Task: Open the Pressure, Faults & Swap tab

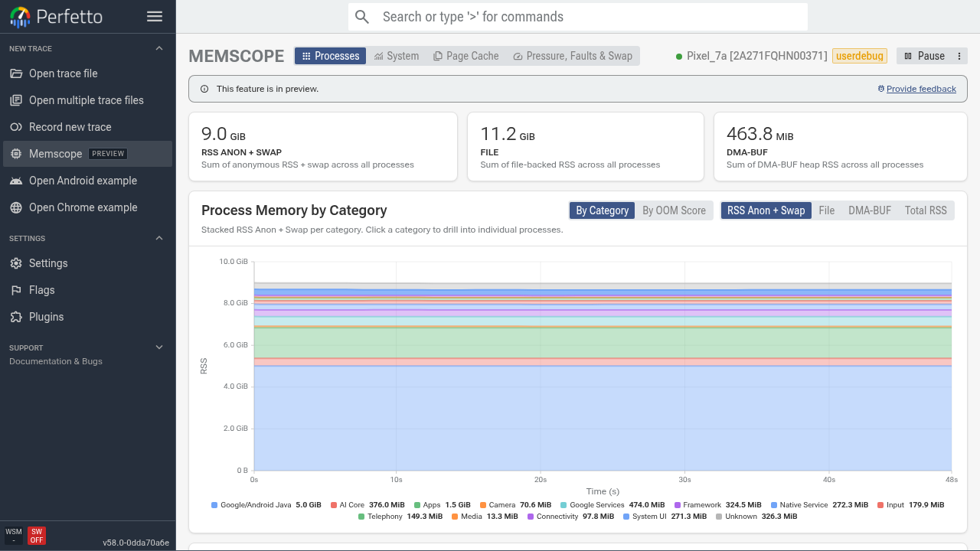Action: tap(573, 56)
